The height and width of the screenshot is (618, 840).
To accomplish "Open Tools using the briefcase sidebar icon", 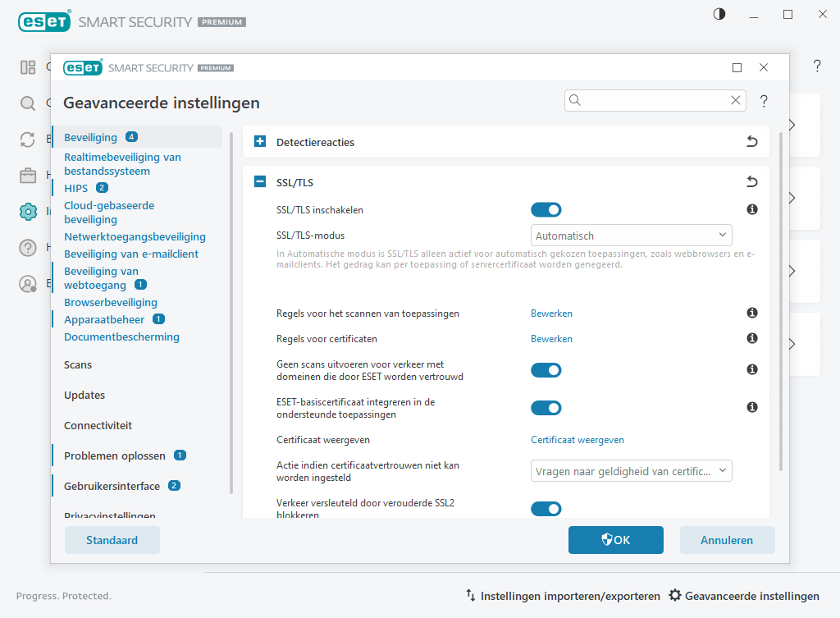I will click(x=27, y=175).
